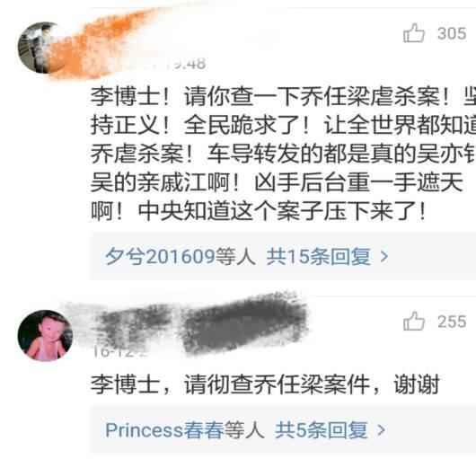Image resolution: width=476 pixels, height=459 pixels.
Task: Select the comment 李博士，请彻查乔任梁案件
Action: 265,384
